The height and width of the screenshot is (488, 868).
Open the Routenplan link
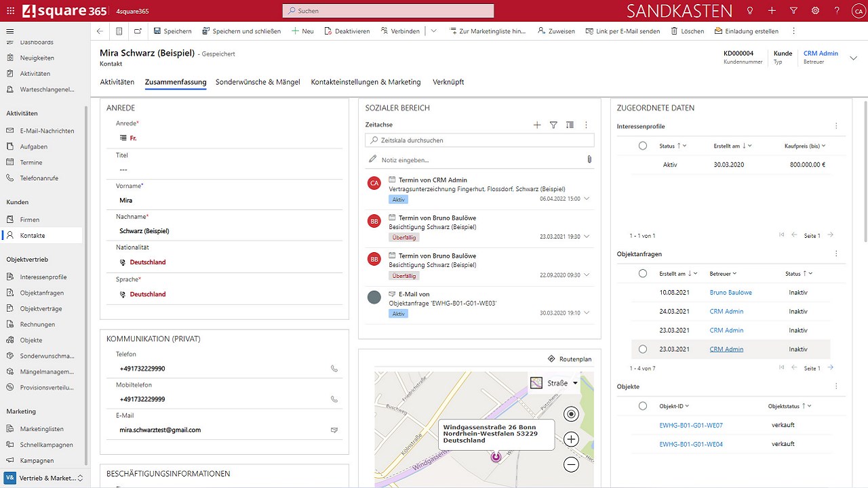pos(570,359)
